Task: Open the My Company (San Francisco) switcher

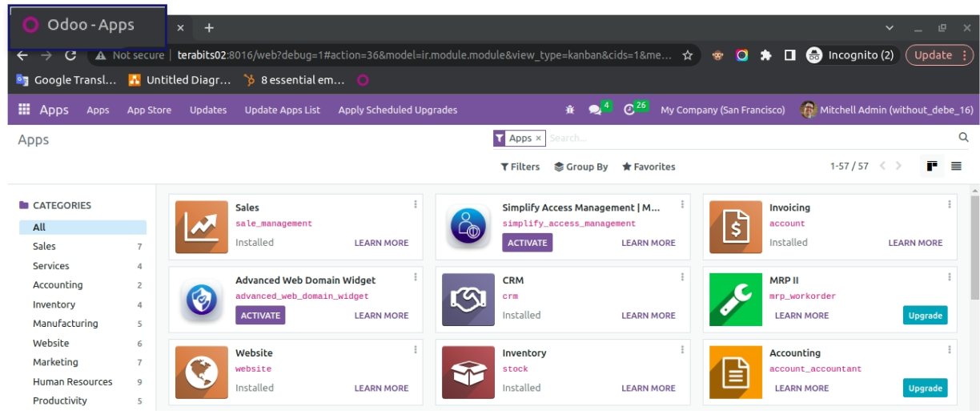Action: point(723,110)
